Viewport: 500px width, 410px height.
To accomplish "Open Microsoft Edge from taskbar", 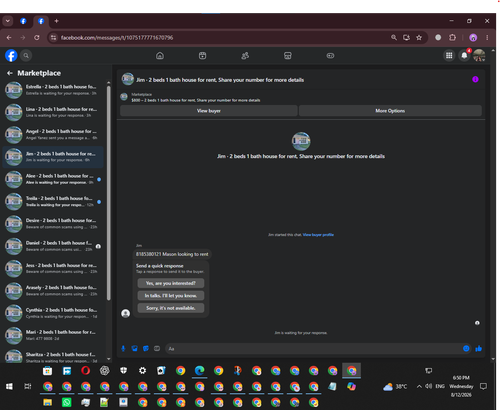I will pyautogui.click(x=200, y=371).
